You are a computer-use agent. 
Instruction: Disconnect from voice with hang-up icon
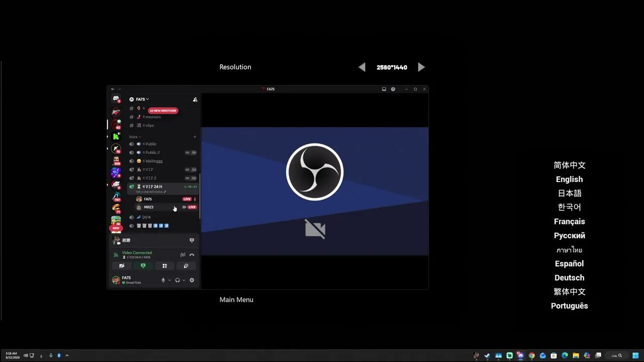pos(192,255)
